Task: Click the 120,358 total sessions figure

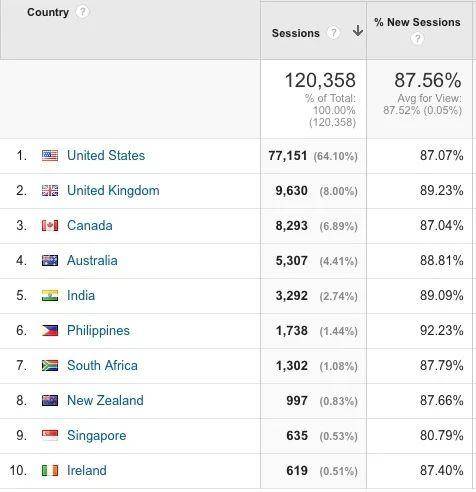Action: 320,80
